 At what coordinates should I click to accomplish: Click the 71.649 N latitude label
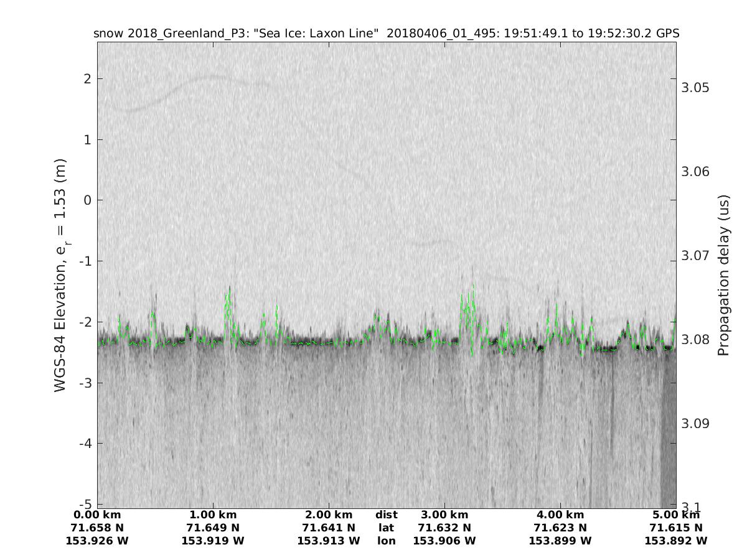tap(213, 528)
